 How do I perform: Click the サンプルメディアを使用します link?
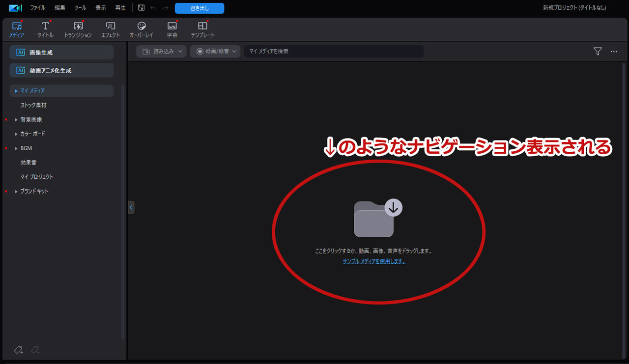374,262
